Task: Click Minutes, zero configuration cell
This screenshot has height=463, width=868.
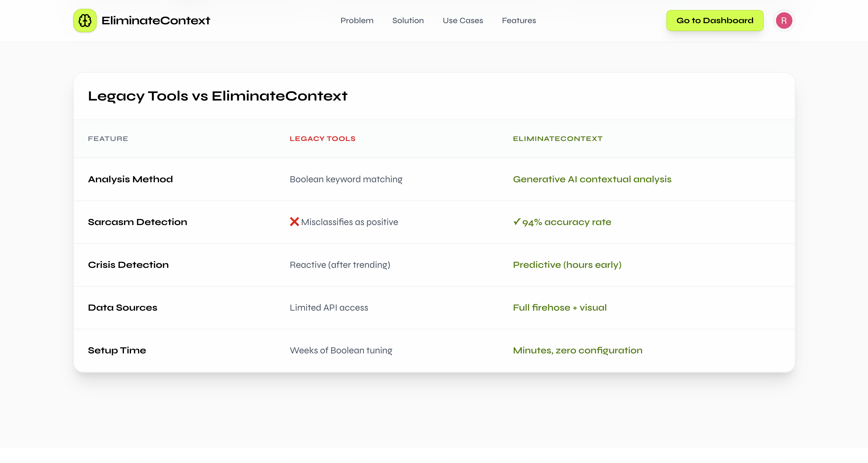Action: [578, 350]
